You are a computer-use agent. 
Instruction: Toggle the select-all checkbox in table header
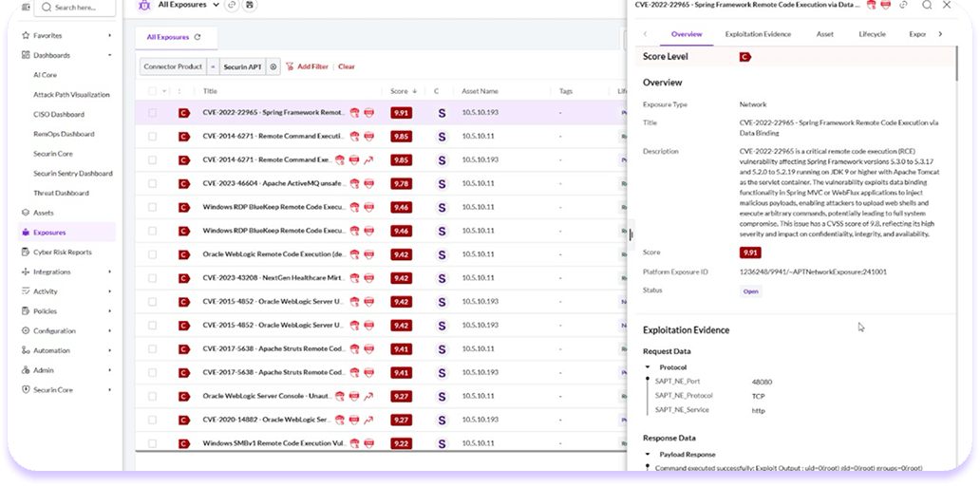tap(152, 91)
